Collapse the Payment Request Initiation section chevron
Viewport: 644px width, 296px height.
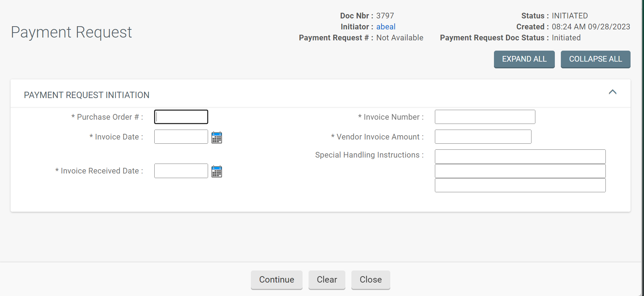click(613, 92)
